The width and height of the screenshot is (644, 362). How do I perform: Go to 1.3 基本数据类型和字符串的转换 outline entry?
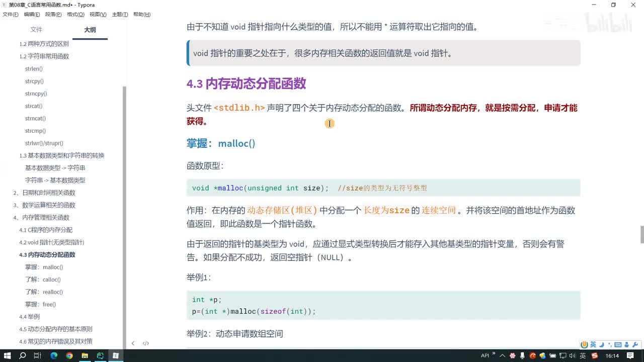pyautogui.click(x=62, y=155)
